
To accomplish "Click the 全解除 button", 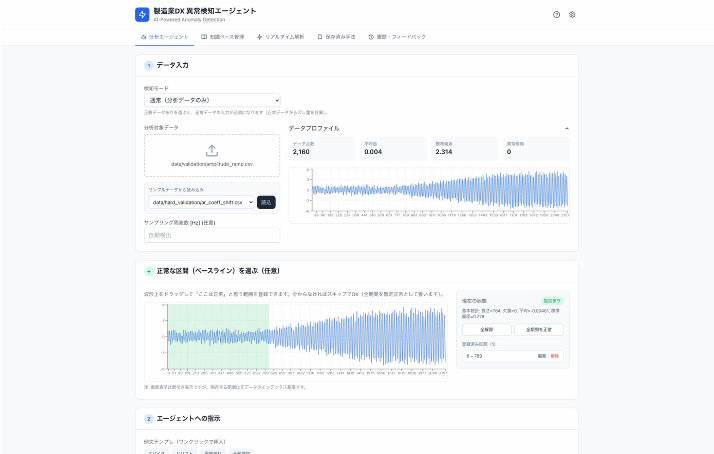I will 487,329.
